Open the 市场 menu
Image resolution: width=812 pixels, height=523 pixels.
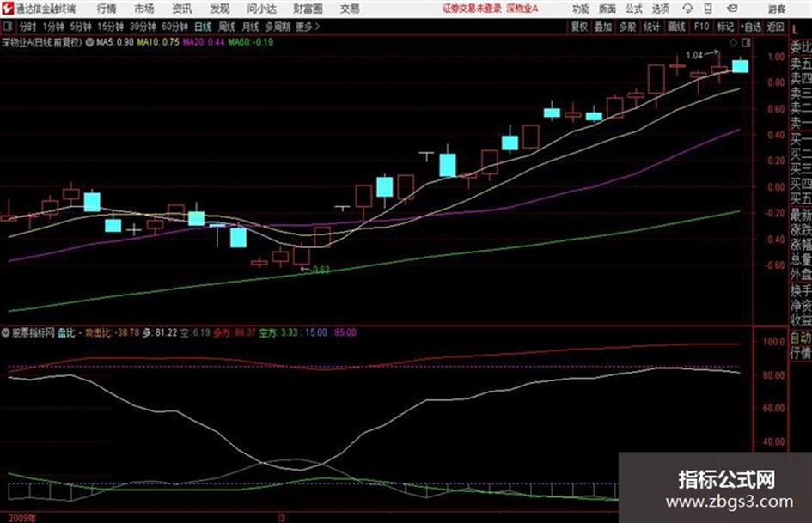coord(144,9)
